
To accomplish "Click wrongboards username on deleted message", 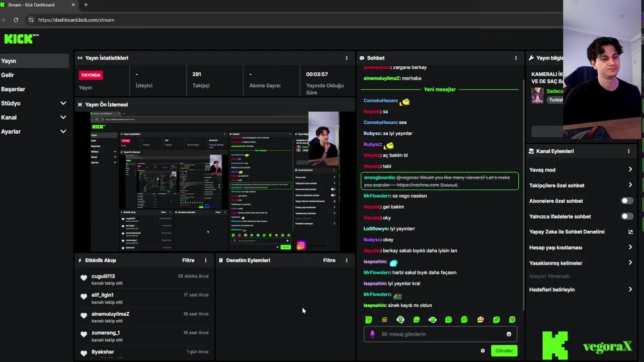I will [x=379, y=177].
